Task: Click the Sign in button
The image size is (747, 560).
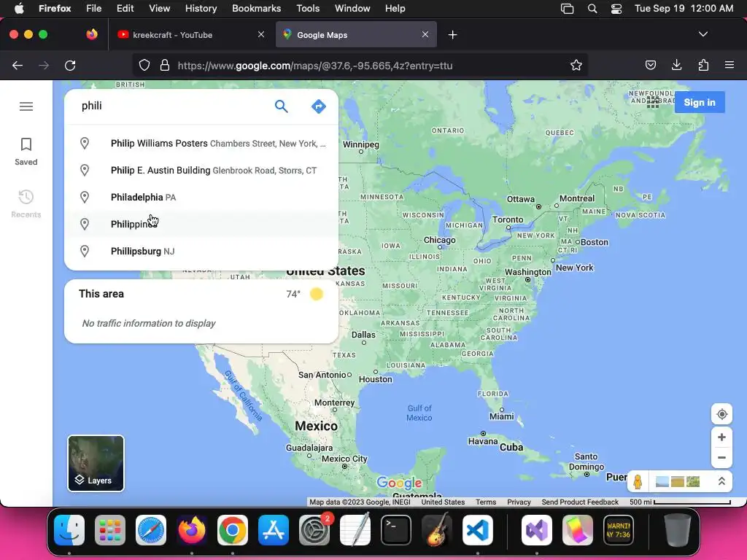Action: click(x=700, y=102)
